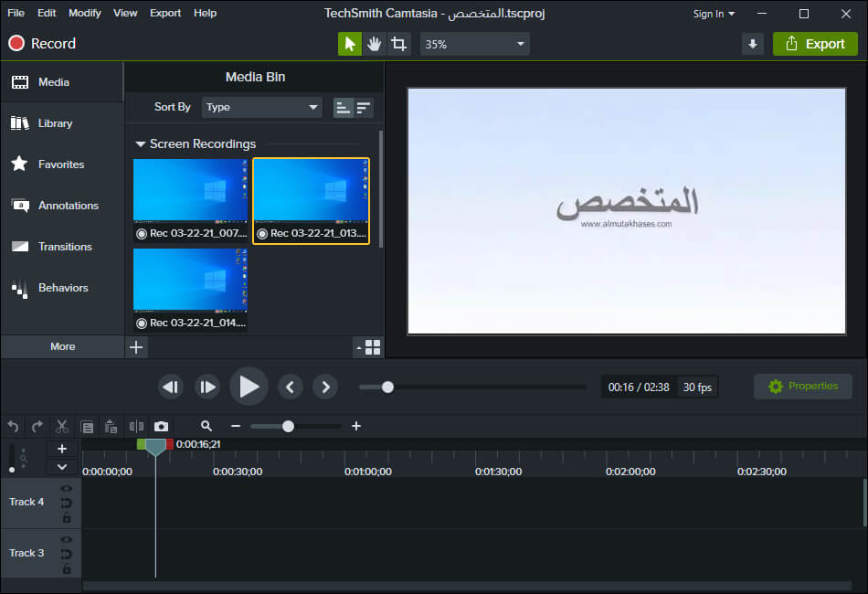
Task: Open the Transitions tab
Action: tap(62, 247)
